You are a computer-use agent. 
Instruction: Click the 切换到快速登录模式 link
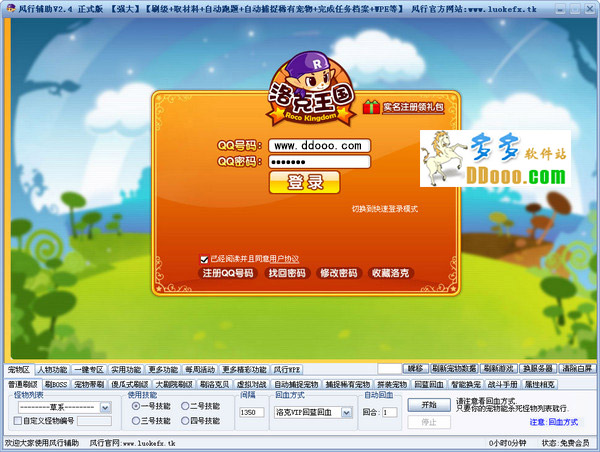(x=385, y=209)
